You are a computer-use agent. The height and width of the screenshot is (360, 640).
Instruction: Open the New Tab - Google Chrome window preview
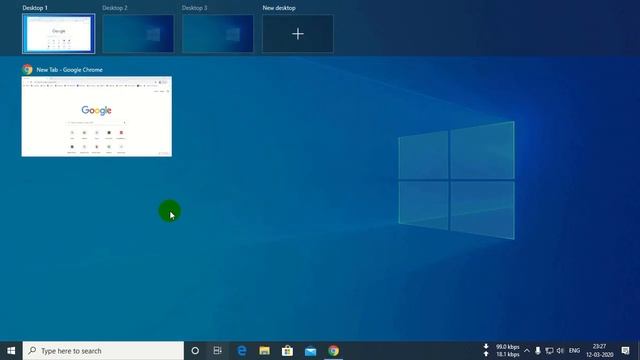point(97,116)
